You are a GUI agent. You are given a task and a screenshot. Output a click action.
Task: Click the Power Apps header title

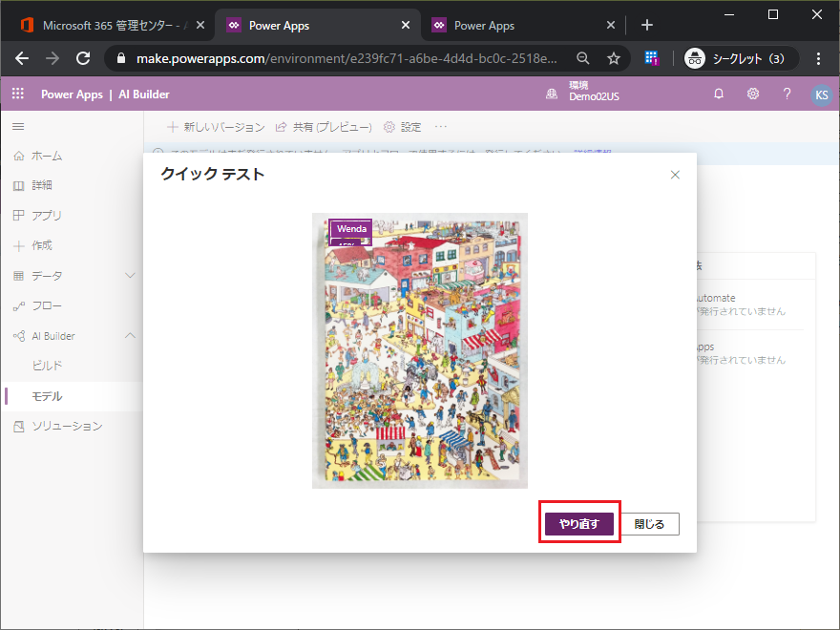point(72,94)
